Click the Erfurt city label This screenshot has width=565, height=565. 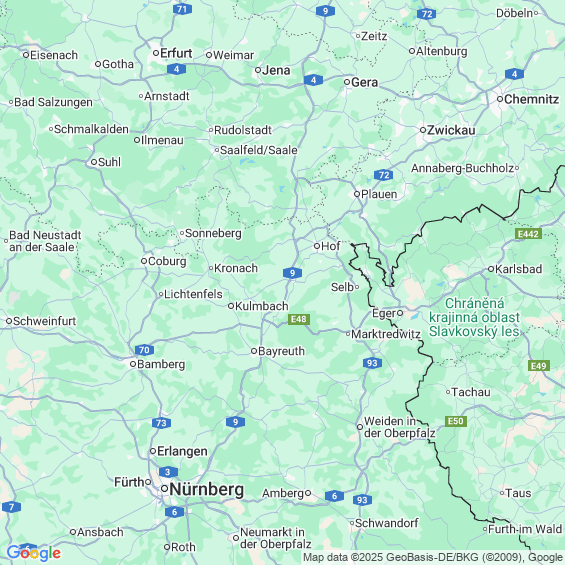coord(176,53)
